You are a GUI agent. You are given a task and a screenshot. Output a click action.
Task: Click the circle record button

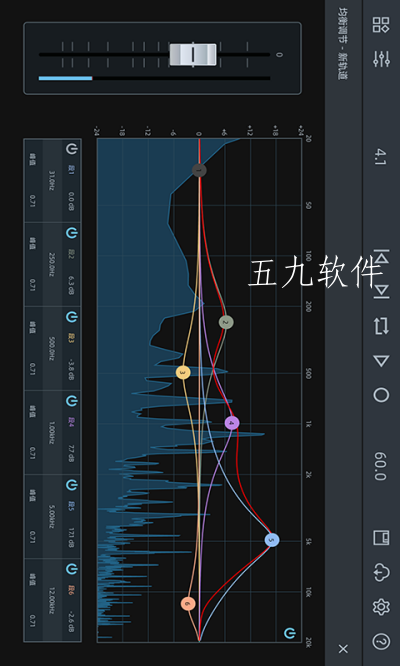tap(381, 395)
